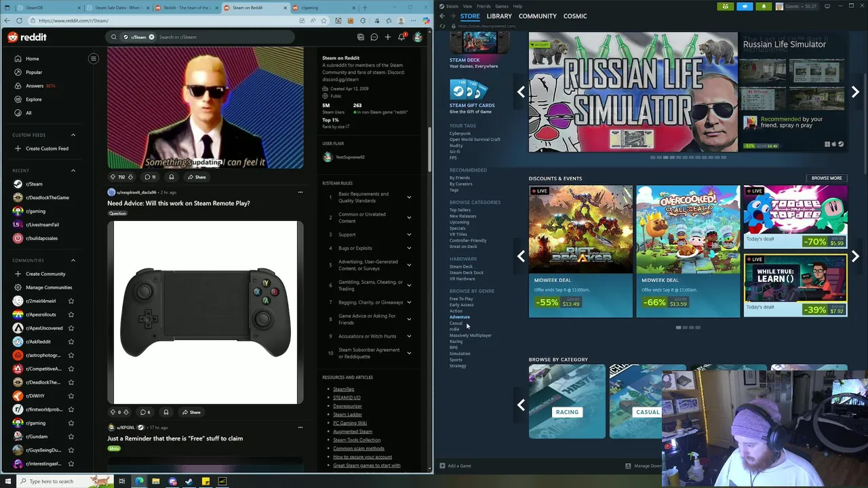Upvote the Steam Remote Play post

click(x=113, y=412)
